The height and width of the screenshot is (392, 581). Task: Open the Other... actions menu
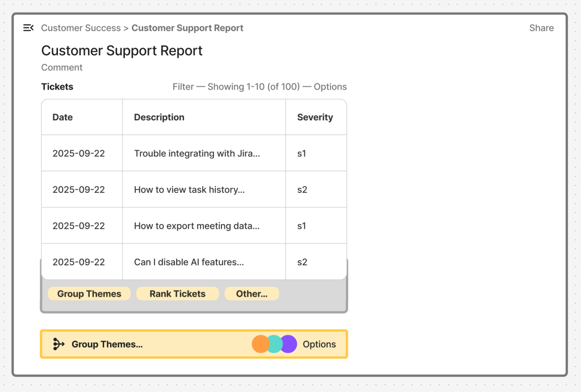tap(252, 293)
